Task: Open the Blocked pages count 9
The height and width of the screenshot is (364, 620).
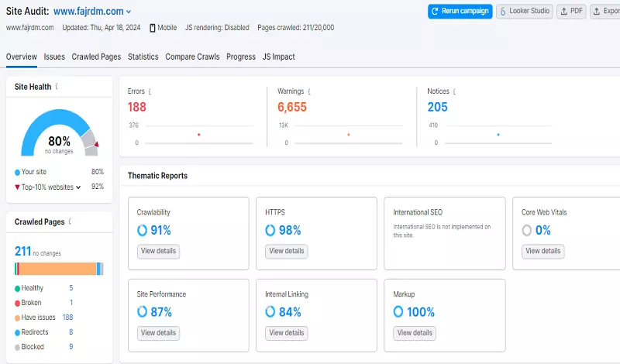Action: (x=71, y=347)
